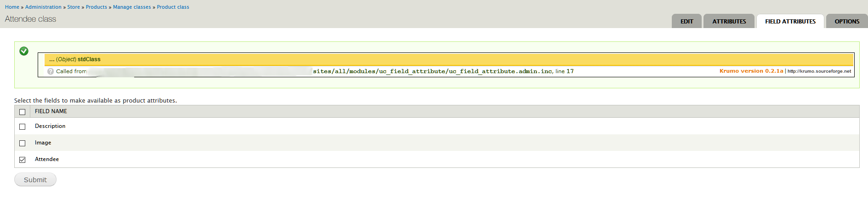Click the Product class breadcrumb link
The image size is (868, 213).
173,7
